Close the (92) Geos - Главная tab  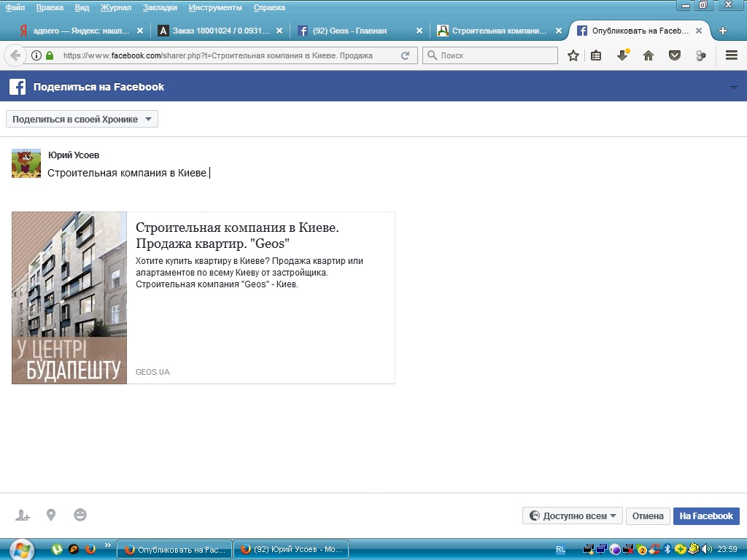point(419,31)
